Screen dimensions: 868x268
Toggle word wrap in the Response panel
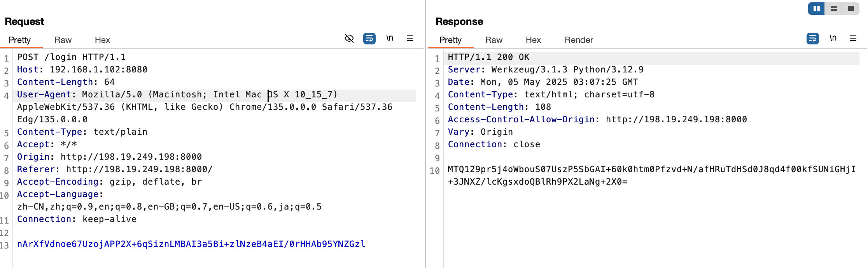click(813, 38)
